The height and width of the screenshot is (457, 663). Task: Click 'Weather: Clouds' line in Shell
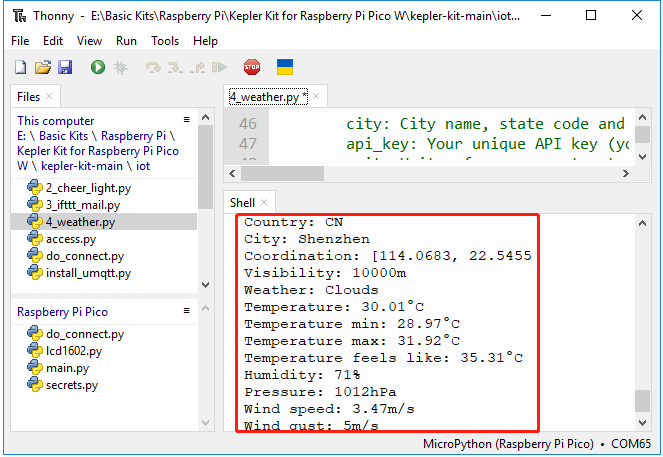[x=311, y=290]
